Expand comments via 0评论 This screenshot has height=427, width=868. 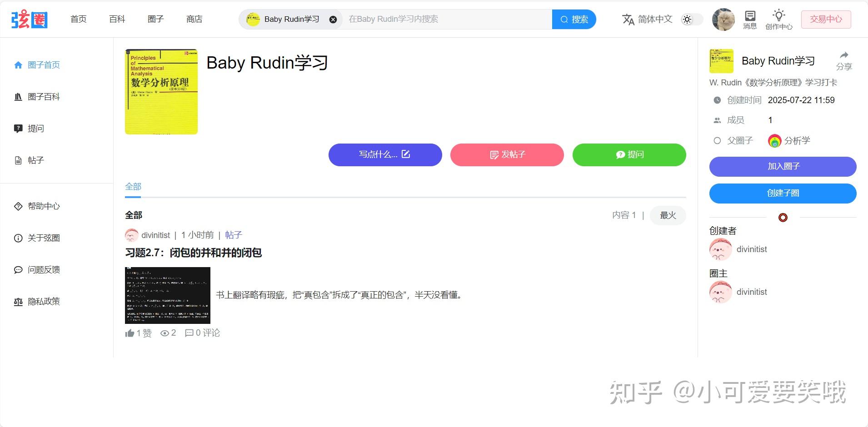[203, 333]
